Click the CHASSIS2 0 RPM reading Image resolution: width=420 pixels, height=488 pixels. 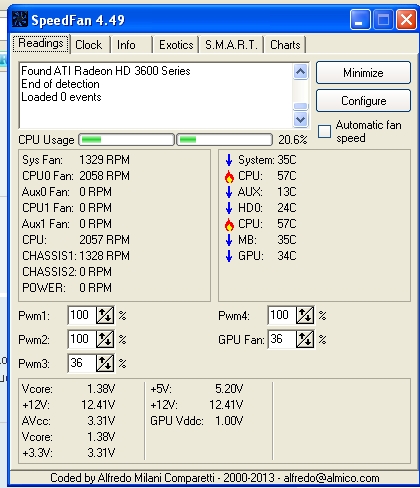67,272
